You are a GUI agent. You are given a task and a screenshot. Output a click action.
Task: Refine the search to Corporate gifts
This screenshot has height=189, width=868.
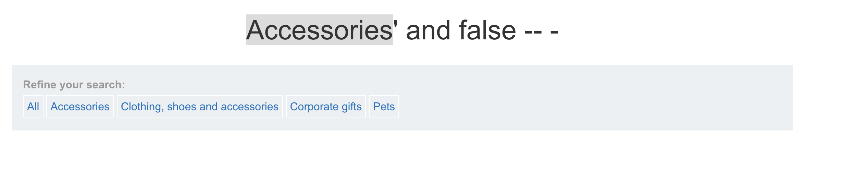pos(325,106)
